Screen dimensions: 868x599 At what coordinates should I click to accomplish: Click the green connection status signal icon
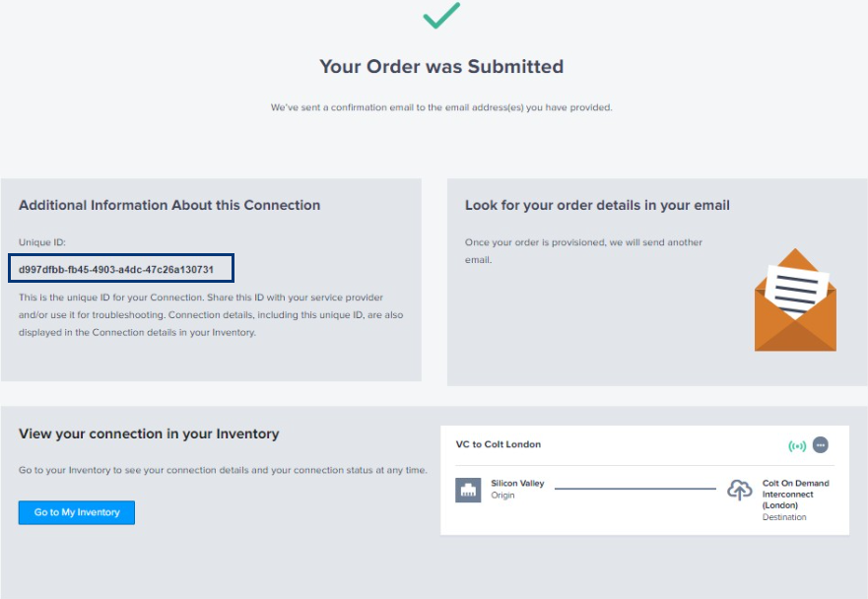pos(797,445)
